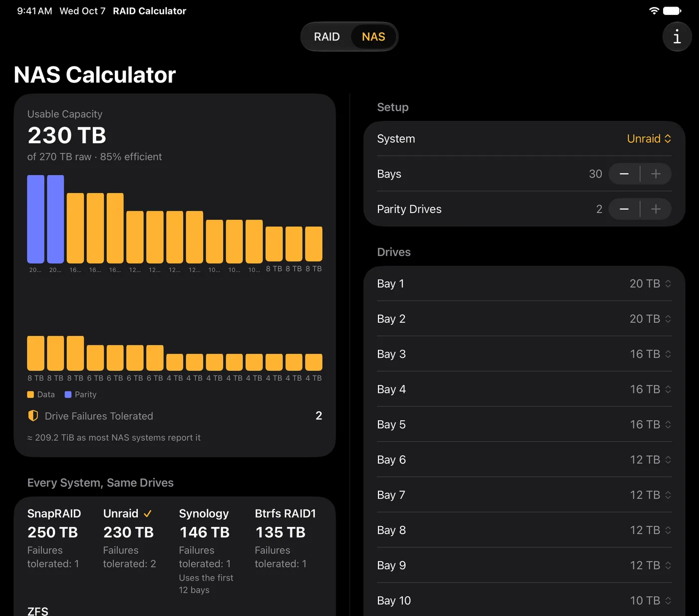Click the Setup section heading
The height and width of the screenshot is (616, 699).
393,107
